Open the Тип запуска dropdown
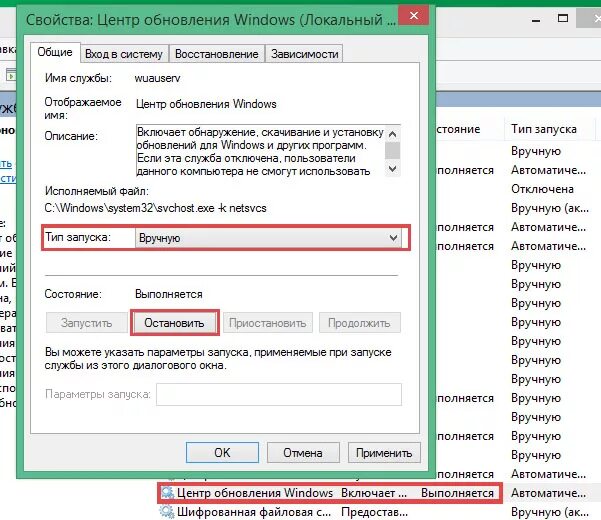This screenshot has height=520, width=601. point(268,238)
